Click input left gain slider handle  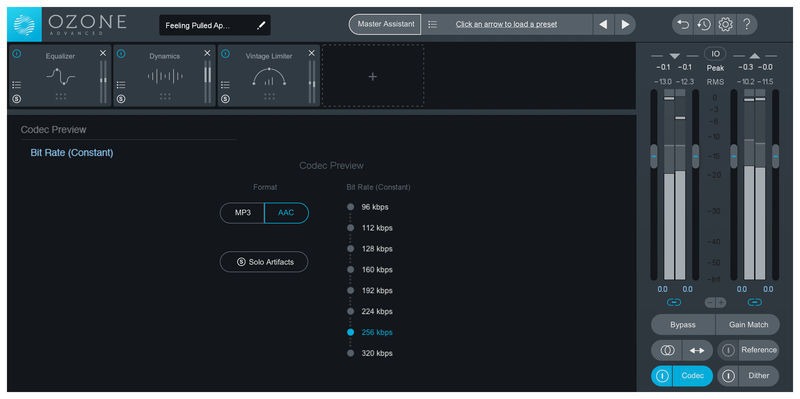(654, 156)
